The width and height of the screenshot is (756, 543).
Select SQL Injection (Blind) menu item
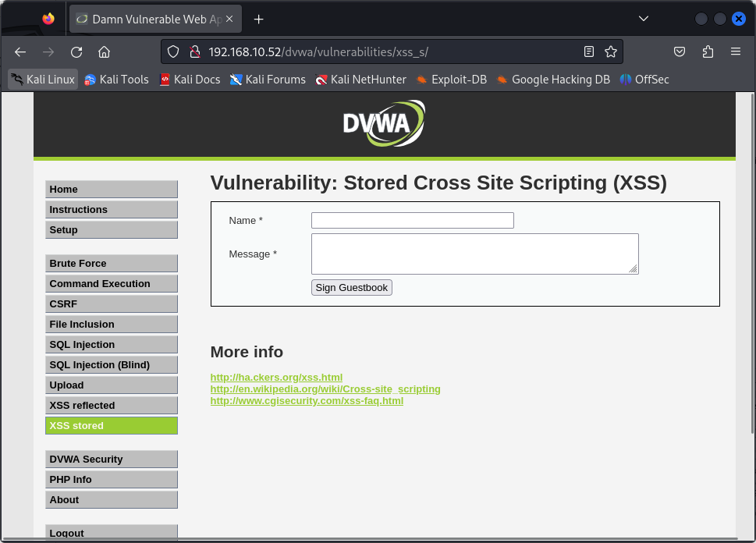[112, 364]
